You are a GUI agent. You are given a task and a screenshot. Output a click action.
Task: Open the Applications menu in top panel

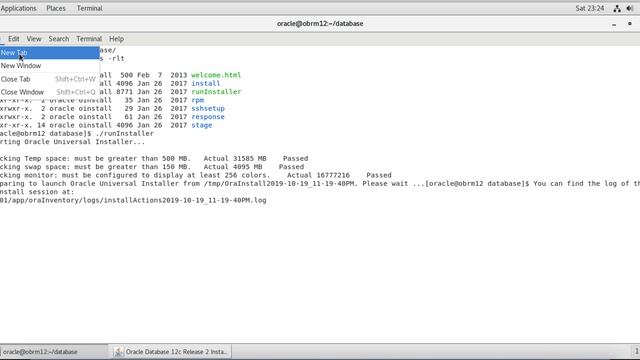(18, 8)
